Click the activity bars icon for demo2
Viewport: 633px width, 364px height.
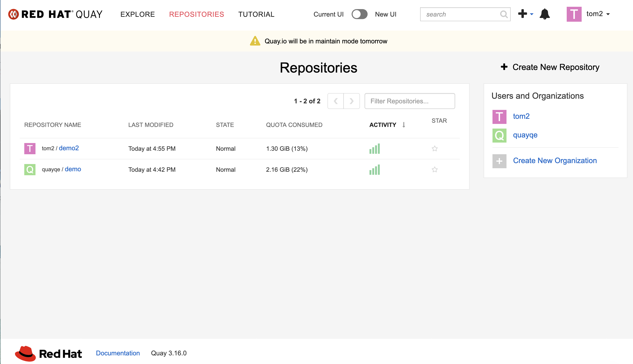(374, 148)
